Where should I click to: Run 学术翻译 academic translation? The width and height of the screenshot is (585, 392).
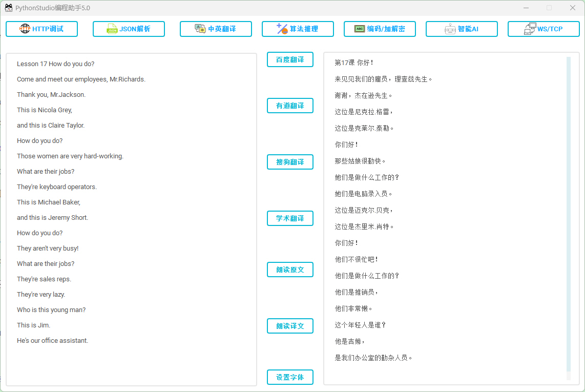290,218
